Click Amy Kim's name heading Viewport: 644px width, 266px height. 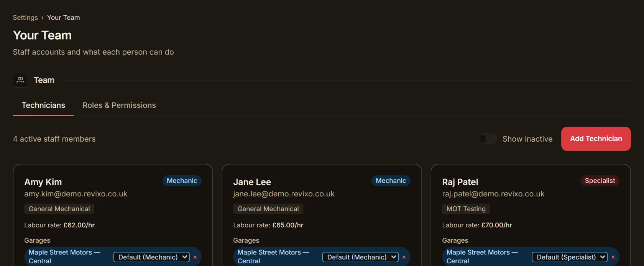pyautogui.click(x=43, y=182)
